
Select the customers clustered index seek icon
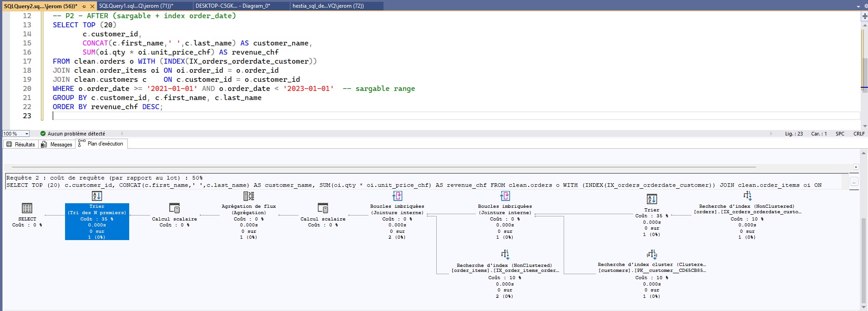click(651, 254)
